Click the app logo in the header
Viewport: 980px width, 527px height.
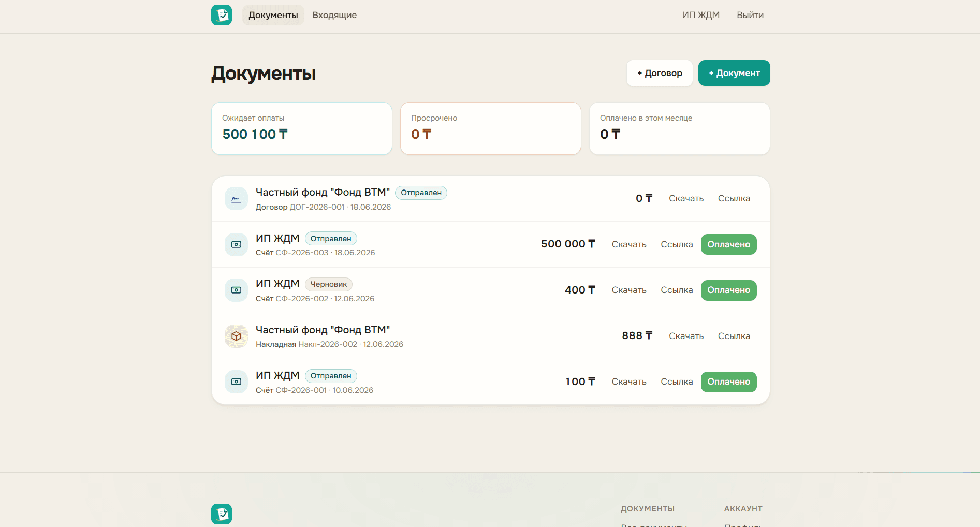(x=222, y=15)
